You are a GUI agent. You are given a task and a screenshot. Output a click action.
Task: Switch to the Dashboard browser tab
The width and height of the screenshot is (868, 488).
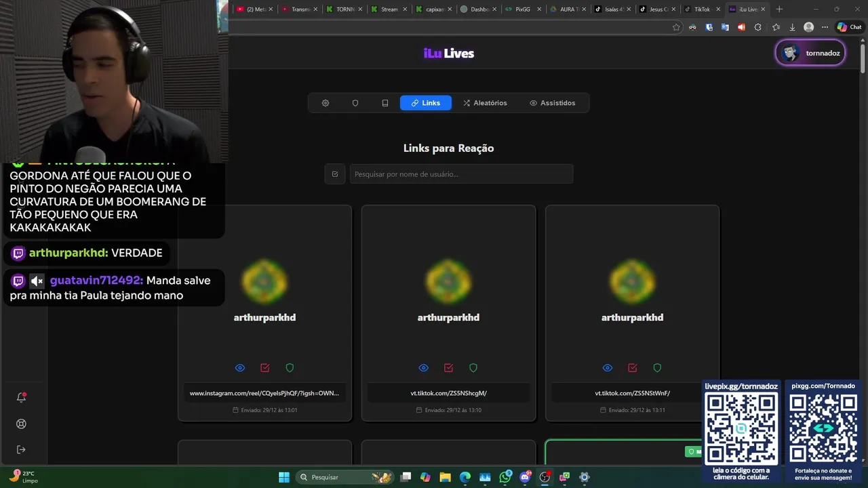coord(478,9)
